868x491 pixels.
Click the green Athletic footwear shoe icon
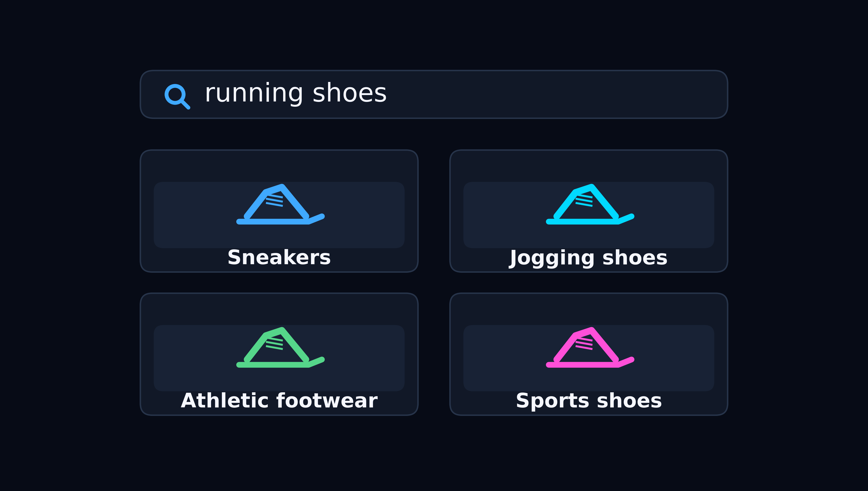click(280, 347)
